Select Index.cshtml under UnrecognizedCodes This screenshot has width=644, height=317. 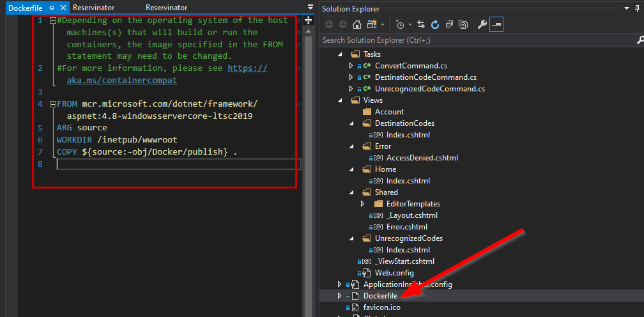pos(408,250)
